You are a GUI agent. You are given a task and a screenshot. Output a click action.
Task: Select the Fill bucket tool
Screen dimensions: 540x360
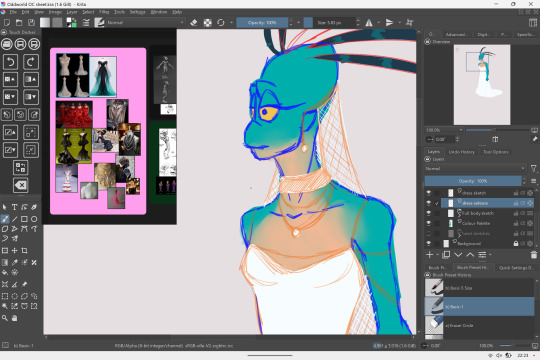pyautogui.click(x=5, y=272)
